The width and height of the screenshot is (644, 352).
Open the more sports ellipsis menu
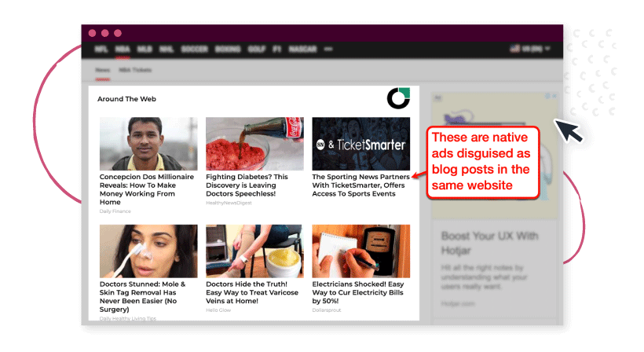point(328,49)
